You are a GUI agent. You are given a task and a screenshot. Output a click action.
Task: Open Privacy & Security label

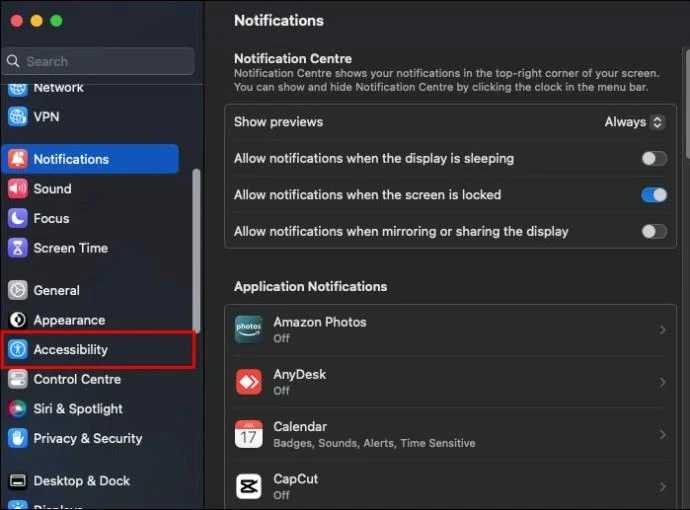88,439
